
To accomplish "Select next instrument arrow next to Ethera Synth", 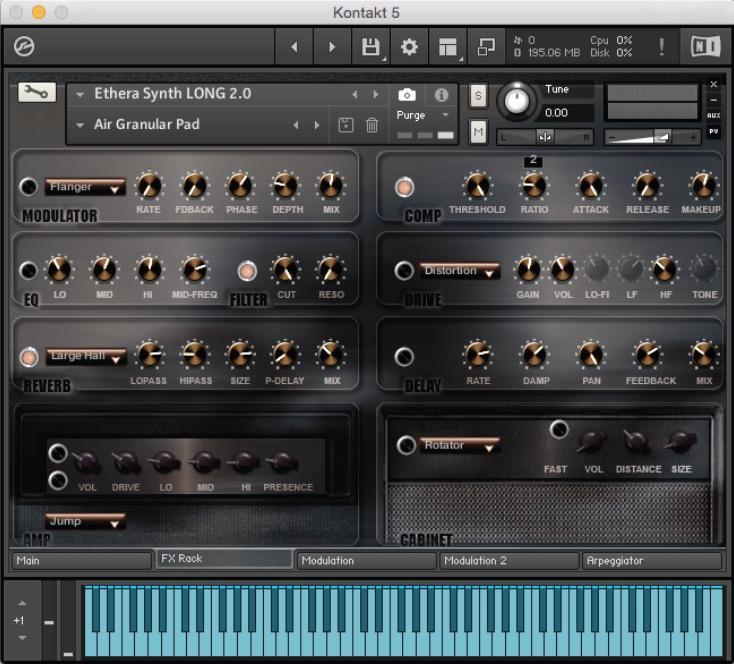I will click(375, 95).
